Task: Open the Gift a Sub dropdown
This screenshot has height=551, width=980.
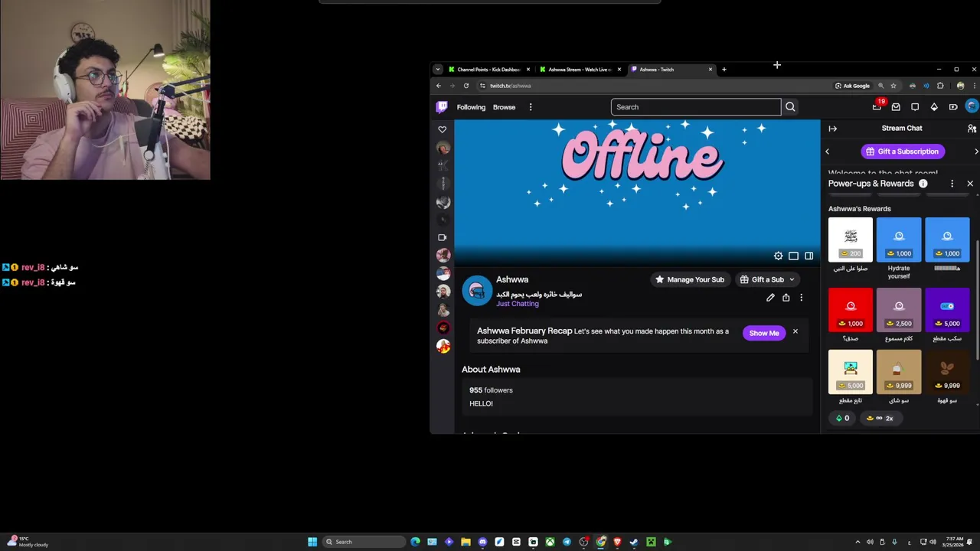Action: point(767,279)
